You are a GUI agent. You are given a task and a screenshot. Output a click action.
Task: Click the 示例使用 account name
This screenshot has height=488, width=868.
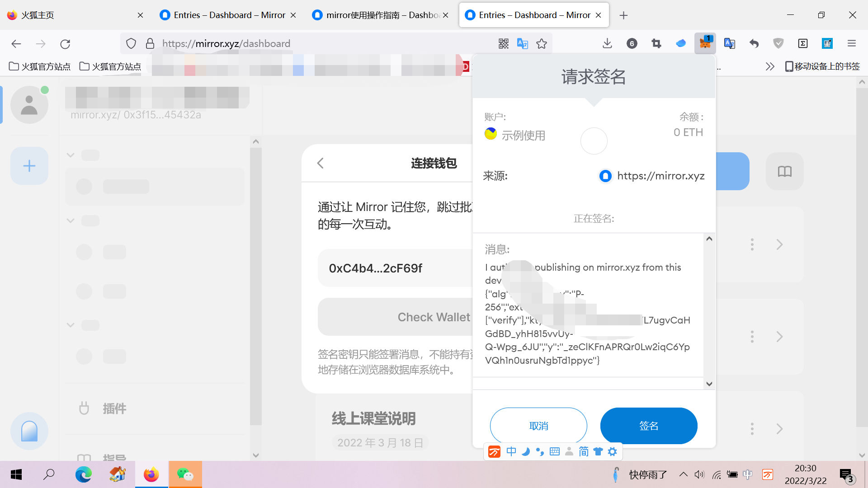[x=524, y=135]
